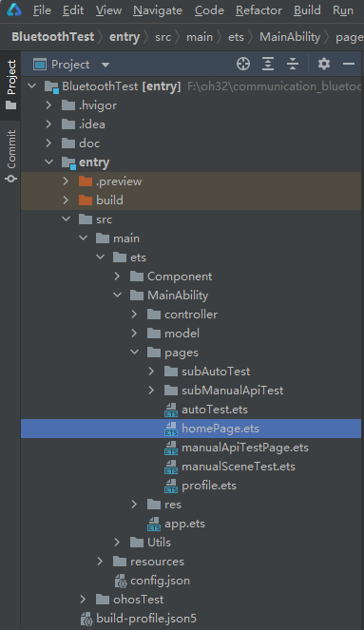Open the Project panel settings gear
This screenshot has height=630, width=364.
tap(324, 64)
